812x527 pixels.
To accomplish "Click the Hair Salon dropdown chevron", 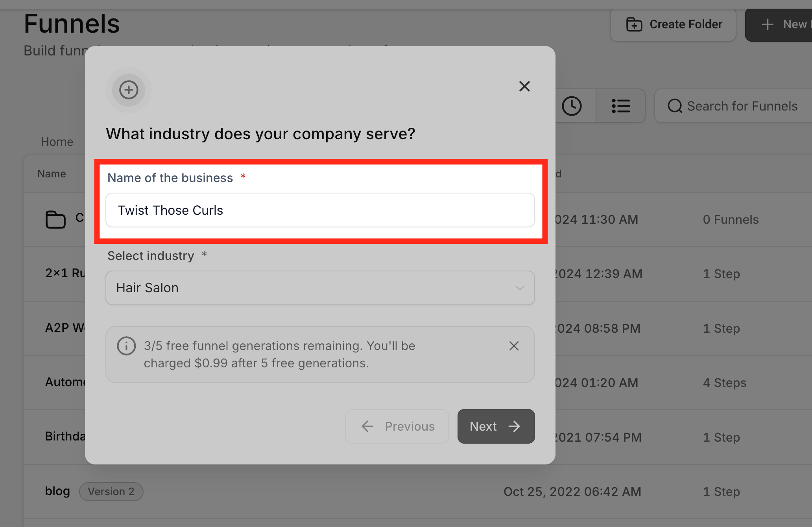I will 519,288.
